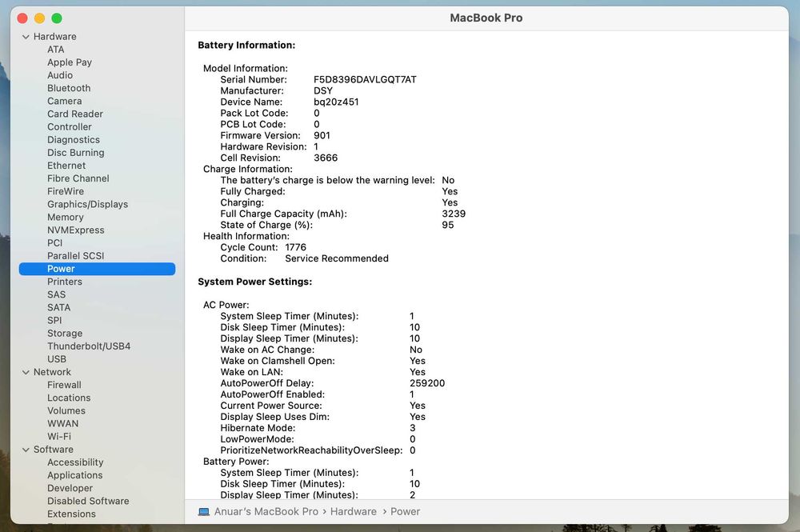Open Printers hardware info
The image size is (800, 532).
pyautogui.click(x=64, y=282)
